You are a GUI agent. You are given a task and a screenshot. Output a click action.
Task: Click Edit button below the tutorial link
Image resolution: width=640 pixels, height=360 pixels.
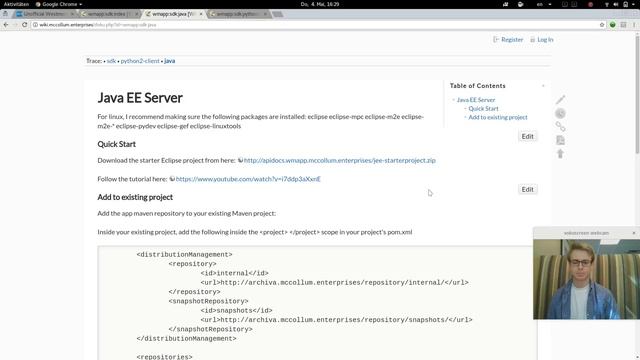click(527, 189)
